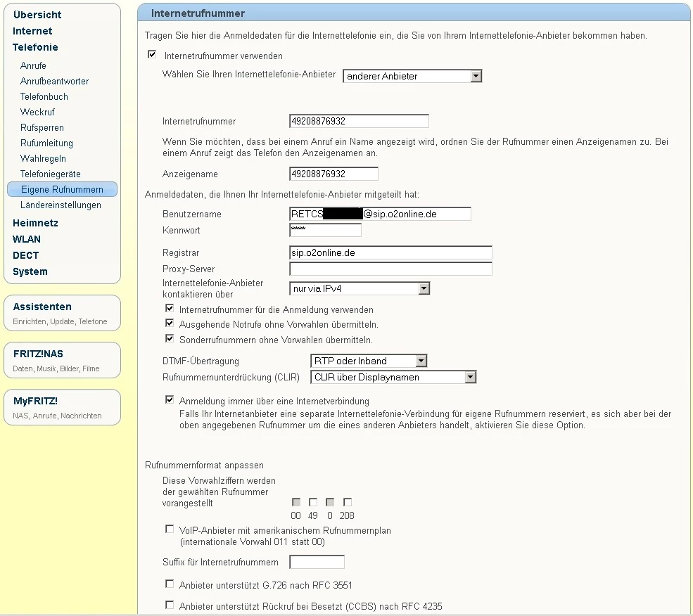The height and width of the screenshot is (616, 693).
Task: Open the DECT menu
Action: point(25,255)
